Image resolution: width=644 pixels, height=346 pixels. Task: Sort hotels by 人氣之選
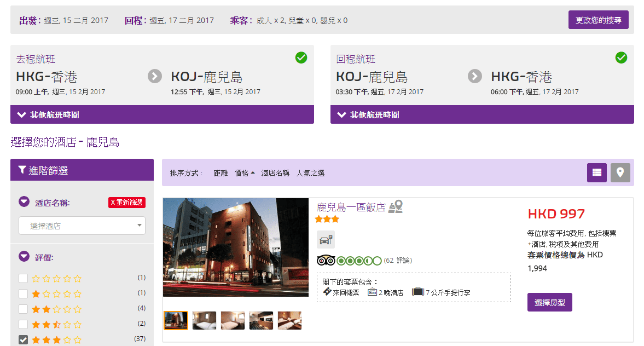(x=310, y=173)
